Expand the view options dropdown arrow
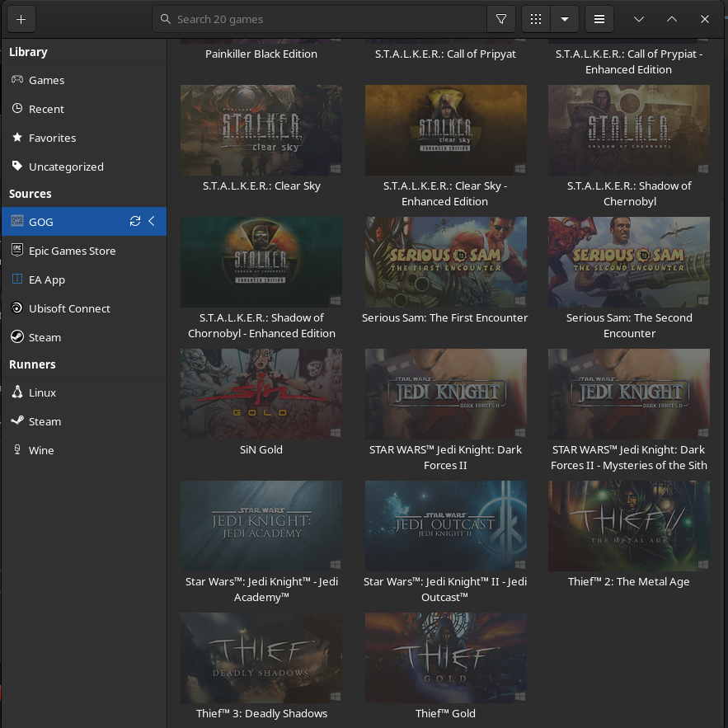The height and width of the screenshot is (728, 728). pyautogui.click(x=565, y=19)
